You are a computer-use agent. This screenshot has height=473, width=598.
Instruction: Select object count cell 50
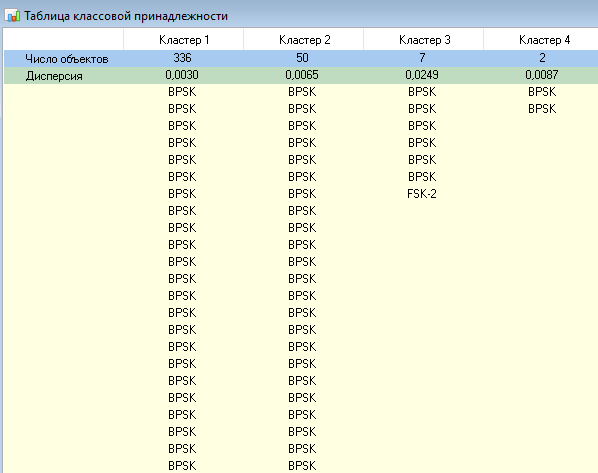click(x=302, y=58)
